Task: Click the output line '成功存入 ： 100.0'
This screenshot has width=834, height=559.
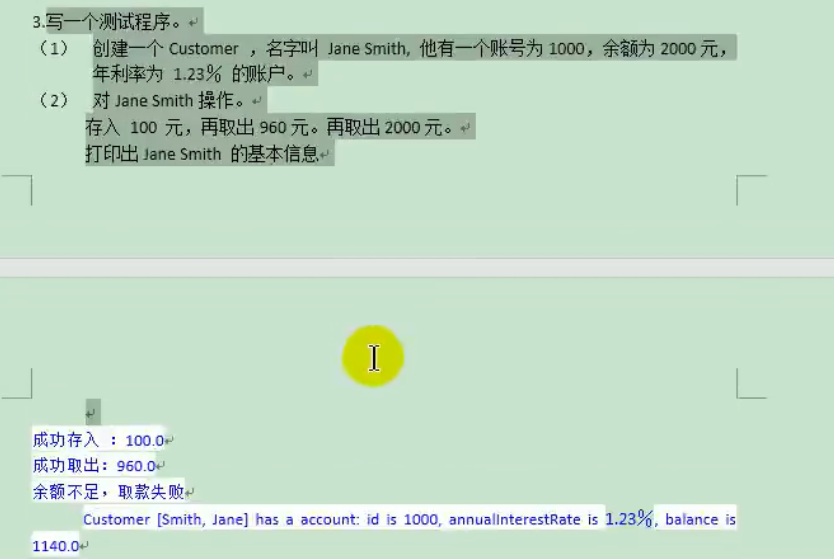Action: (x=98, y=440)
